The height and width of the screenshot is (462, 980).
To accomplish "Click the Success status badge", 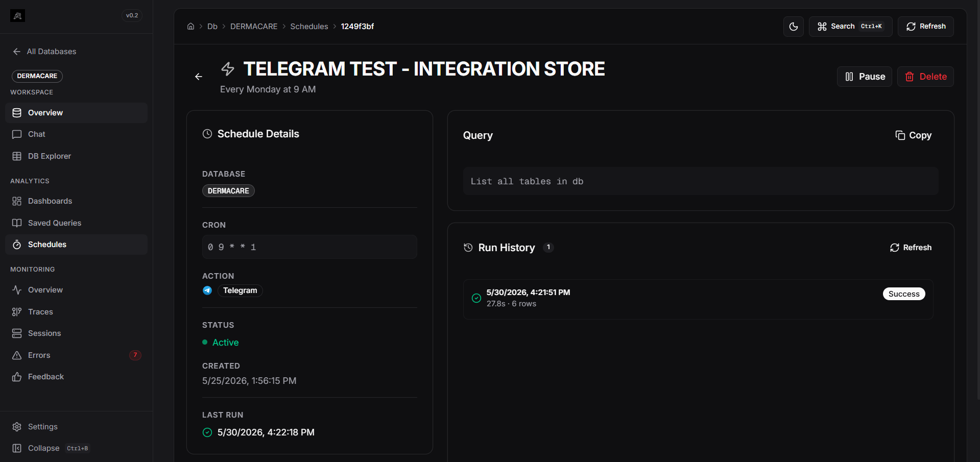I will [904, 294].
